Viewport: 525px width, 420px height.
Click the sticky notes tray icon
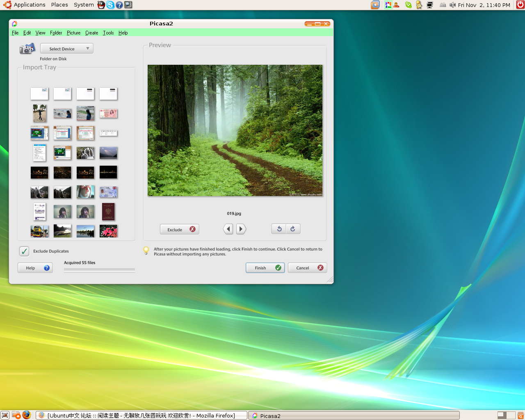pos(419,5)
